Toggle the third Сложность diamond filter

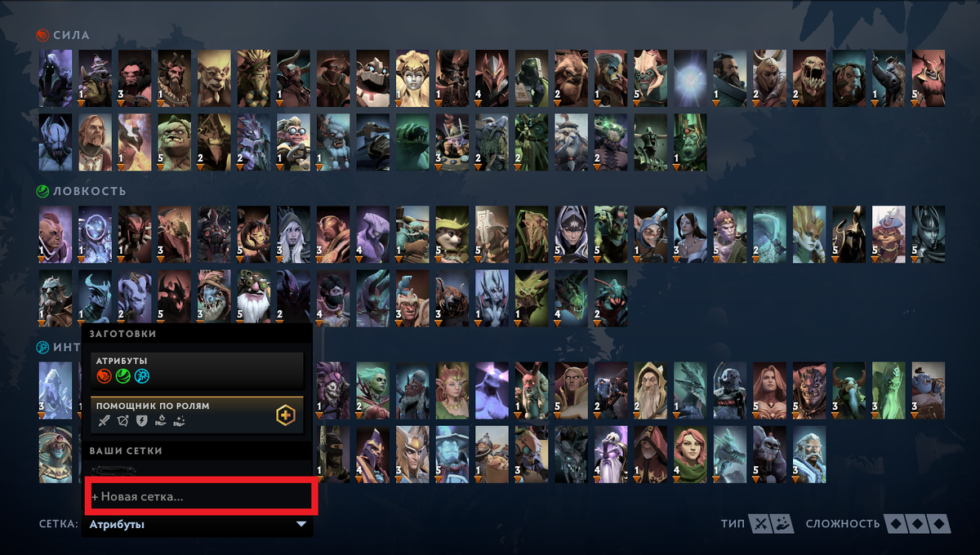click(x=940, y=524)
